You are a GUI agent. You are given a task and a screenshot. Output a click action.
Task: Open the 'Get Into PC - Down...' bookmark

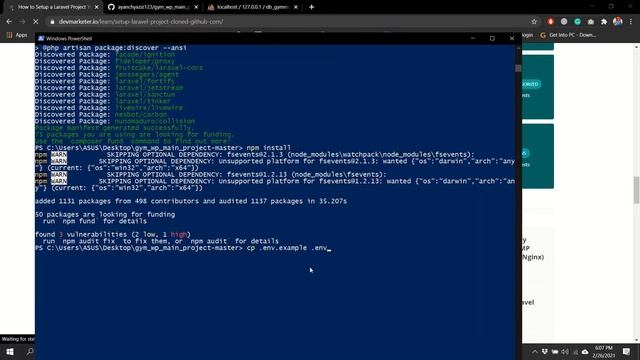(568, 35)
